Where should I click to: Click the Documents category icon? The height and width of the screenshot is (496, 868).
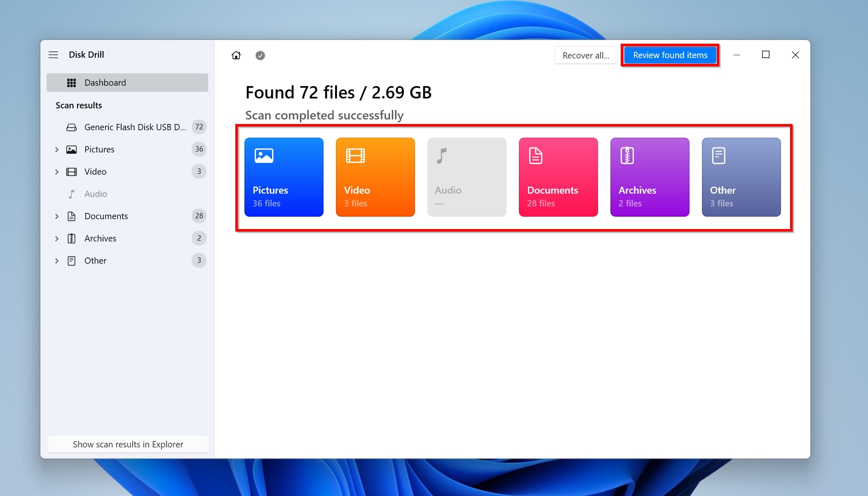(557, 176)
